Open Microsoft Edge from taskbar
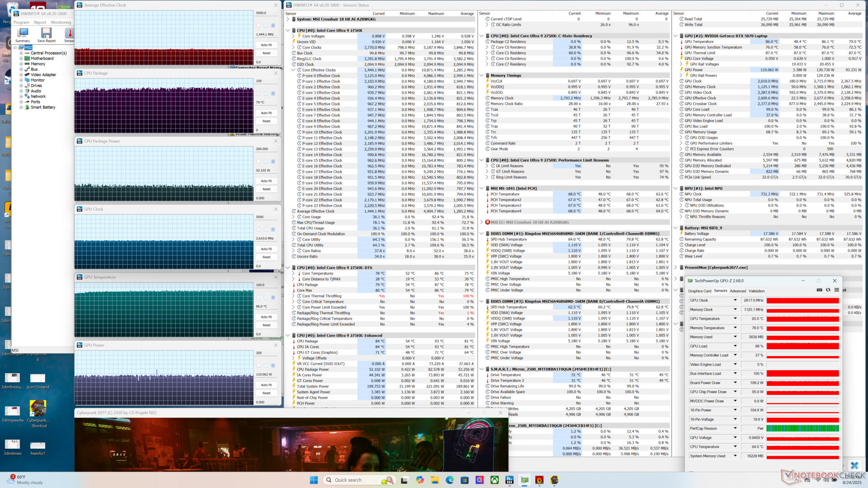The height and width of the screenshot is (488, 868). click(x=449, y=480)
